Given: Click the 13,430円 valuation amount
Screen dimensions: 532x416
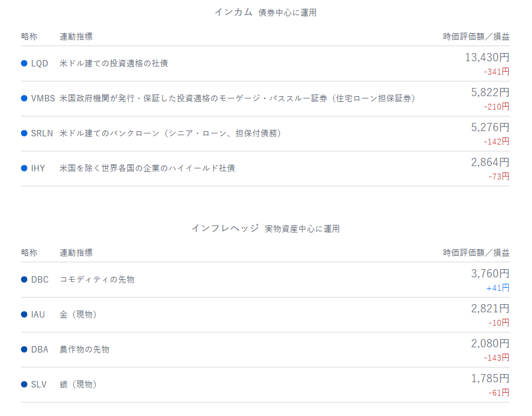Looking at the screenshot, I should [487, 58].
